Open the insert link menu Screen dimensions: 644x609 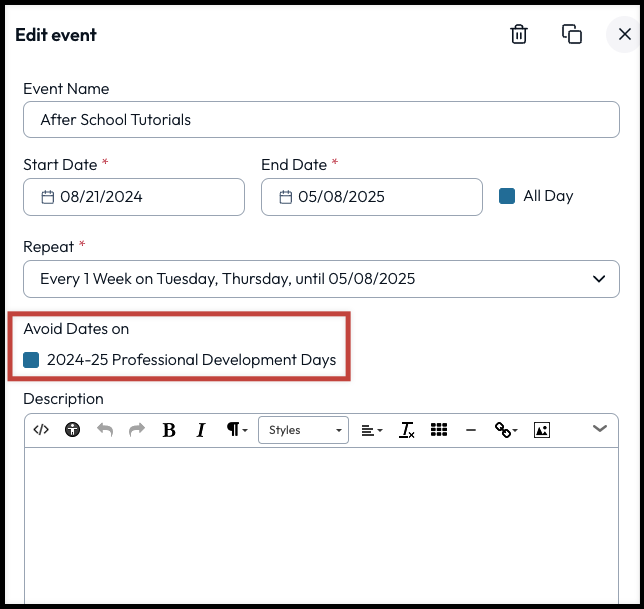coord(506,430)
